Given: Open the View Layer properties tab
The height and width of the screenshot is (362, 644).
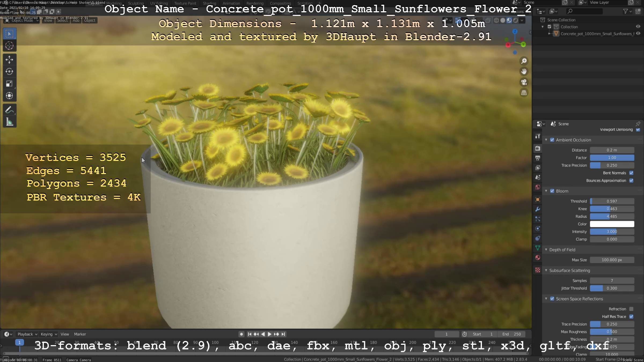Looking at the screenshot, I should point(537,168).
